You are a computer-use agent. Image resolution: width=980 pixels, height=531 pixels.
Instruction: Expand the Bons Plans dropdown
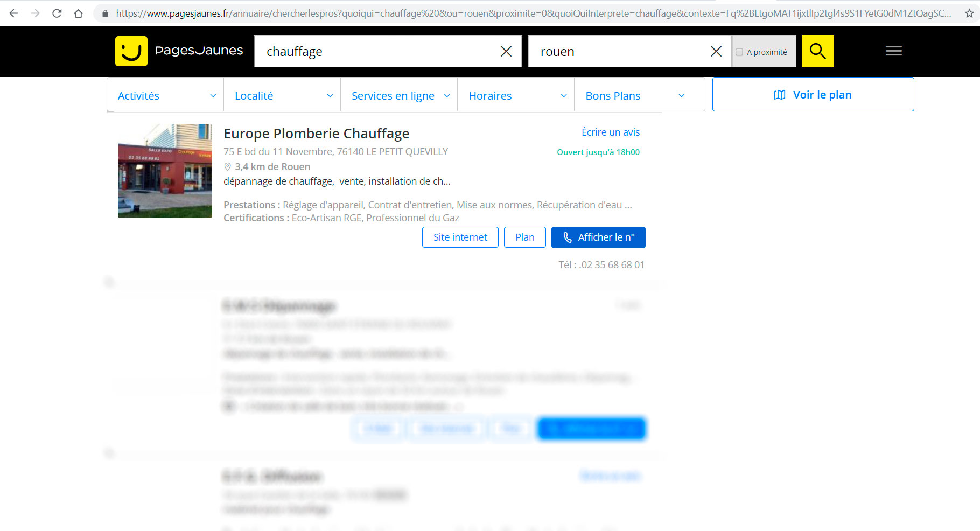point(639,95)
